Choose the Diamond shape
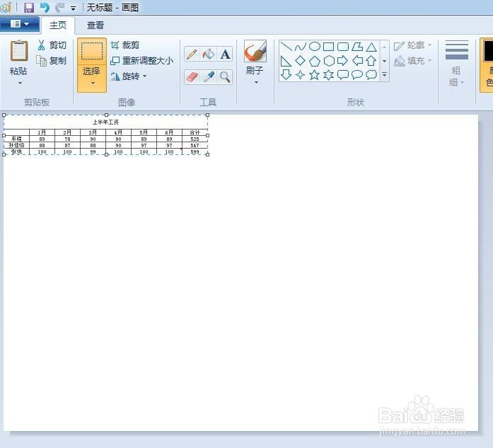Image resolution: width=493 pixels, height=448 pixels. (x=301, y=61)
